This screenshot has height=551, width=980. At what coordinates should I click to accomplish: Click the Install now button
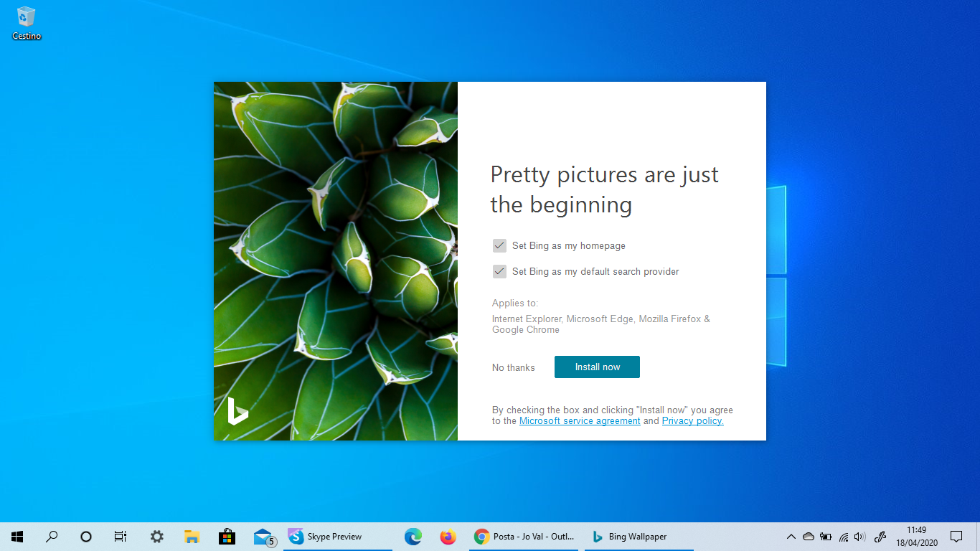pyautogui.click(x=597, y=367)
